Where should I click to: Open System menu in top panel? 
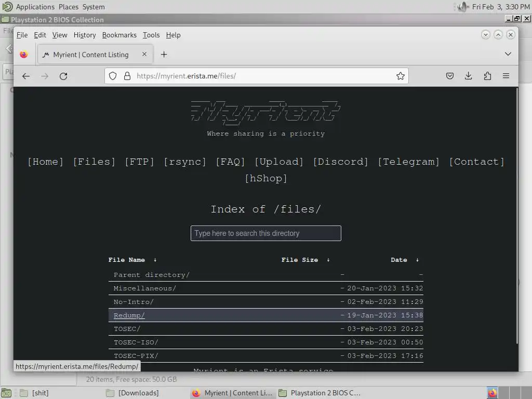pyautogui.click(x=94, y=7)
